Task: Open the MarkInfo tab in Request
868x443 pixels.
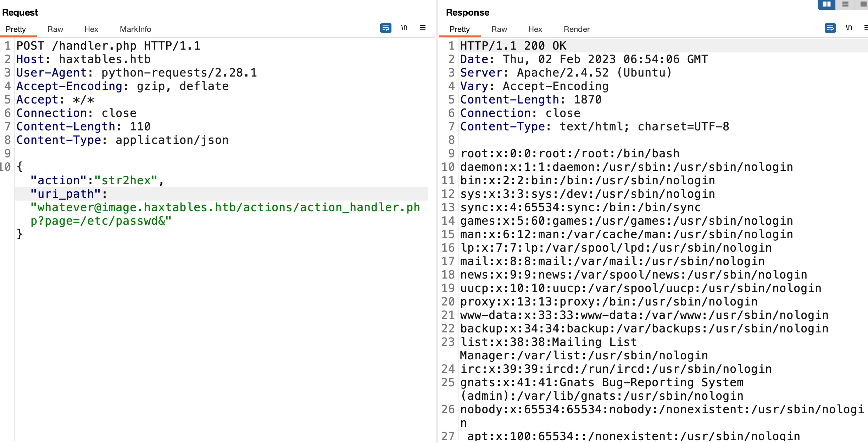Action: pos(135,29)
